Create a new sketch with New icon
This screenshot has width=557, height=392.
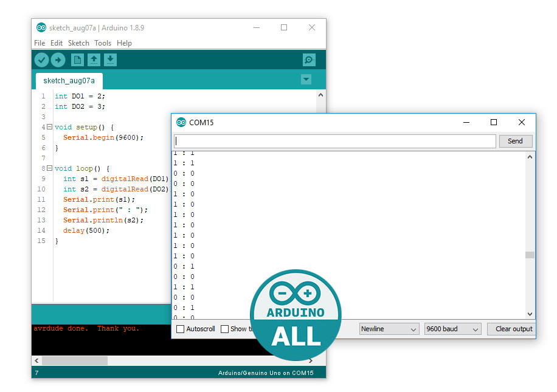pos(77,60)
